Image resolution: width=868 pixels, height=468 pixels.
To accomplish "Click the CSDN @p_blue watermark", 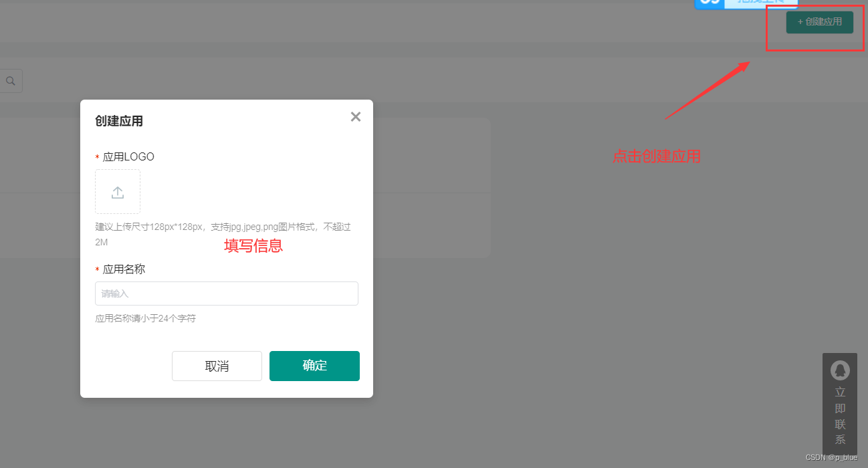I will pos(831,457).
